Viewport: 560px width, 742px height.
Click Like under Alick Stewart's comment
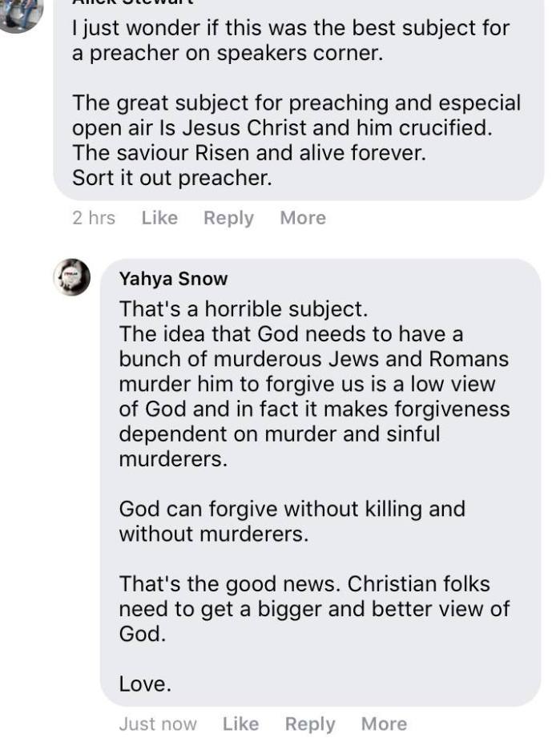coord(159,217)
